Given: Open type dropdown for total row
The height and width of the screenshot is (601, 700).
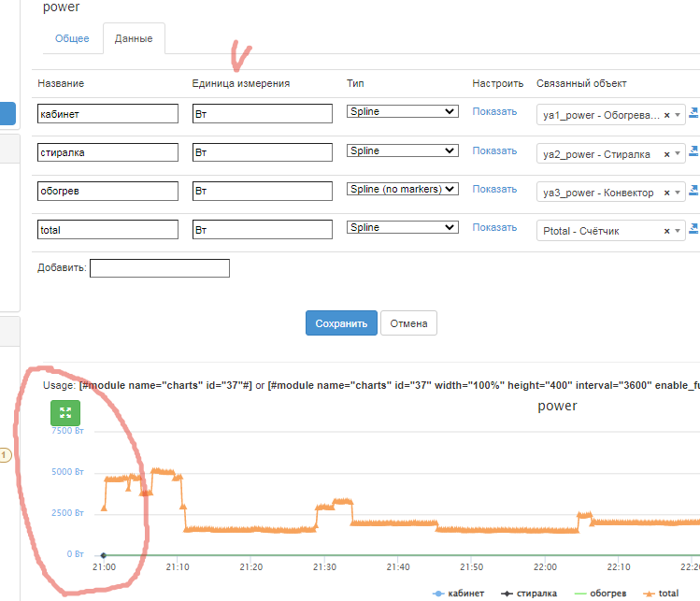Looking at the screenshot, I should tap(402, 228).
